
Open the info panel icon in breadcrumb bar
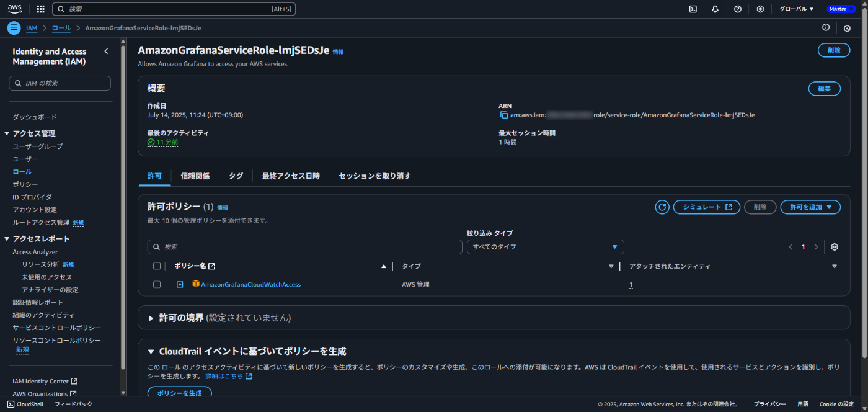[x=826, y=28]
